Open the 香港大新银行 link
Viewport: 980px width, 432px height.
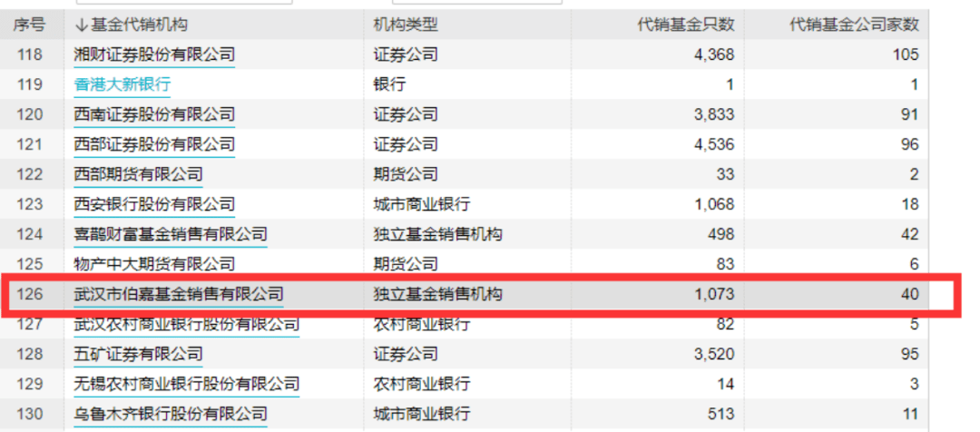[122, 84]
